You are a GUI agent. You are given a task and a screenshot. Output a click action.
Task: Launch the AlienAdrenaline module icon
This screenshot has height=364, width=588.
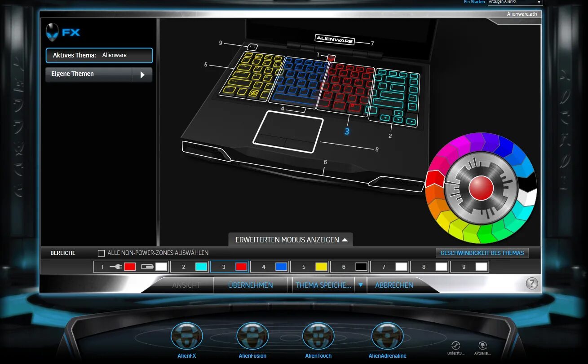[x=388, y=336]
